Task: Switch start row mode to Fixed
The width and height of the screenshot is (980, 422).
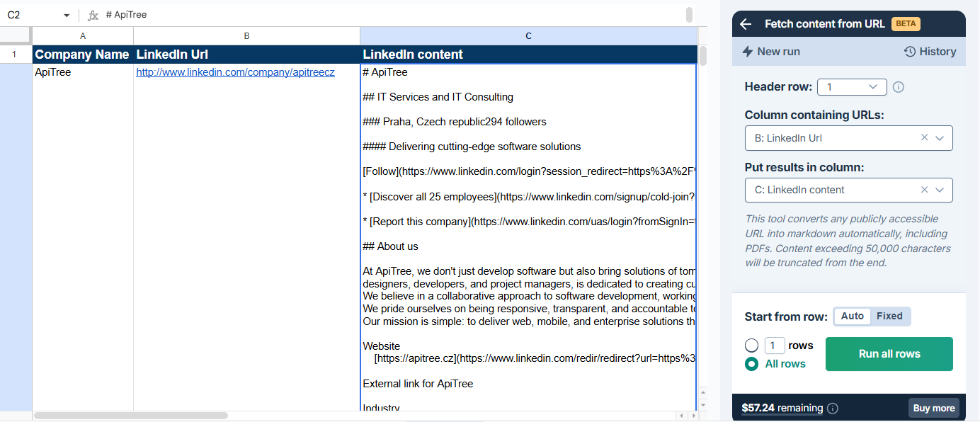Action: pos(889,316)
